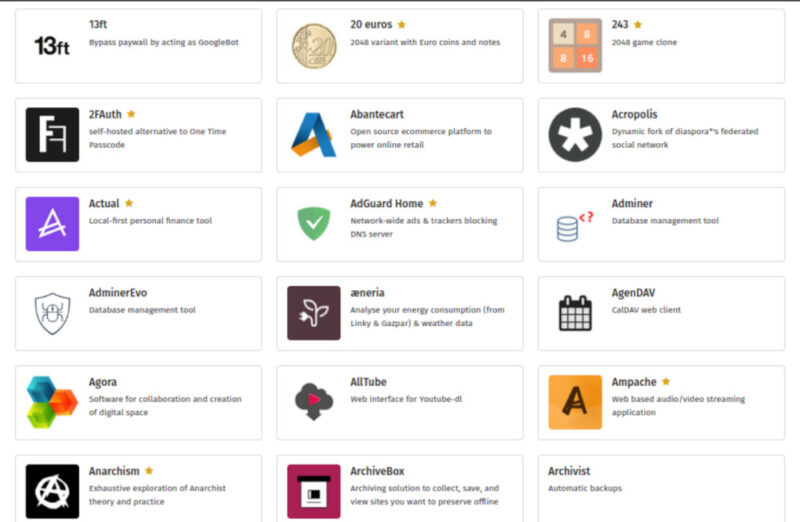Click the æneria plant plug icon
800x522 pixels.
click(x=314, y=313)
